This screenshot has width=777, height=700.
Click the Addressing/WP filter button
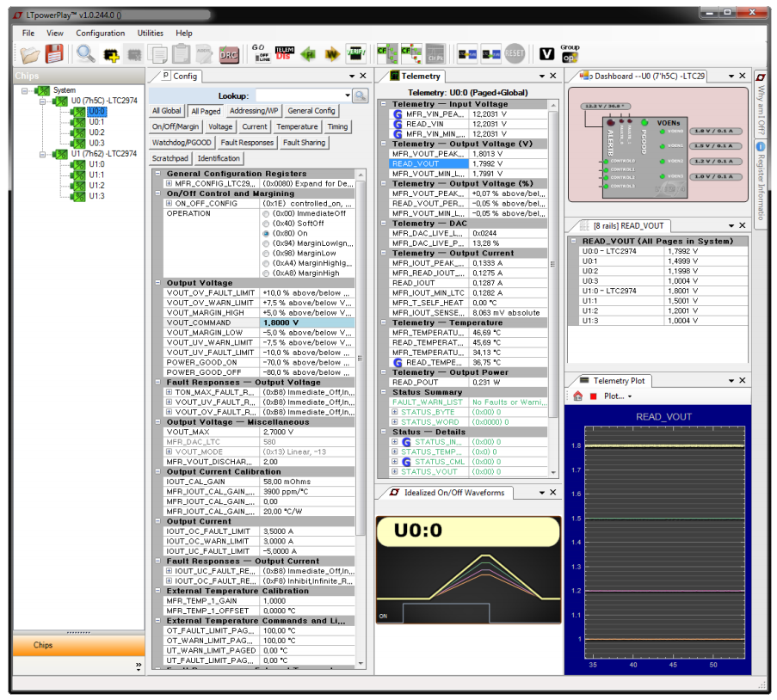click(254, 111)
